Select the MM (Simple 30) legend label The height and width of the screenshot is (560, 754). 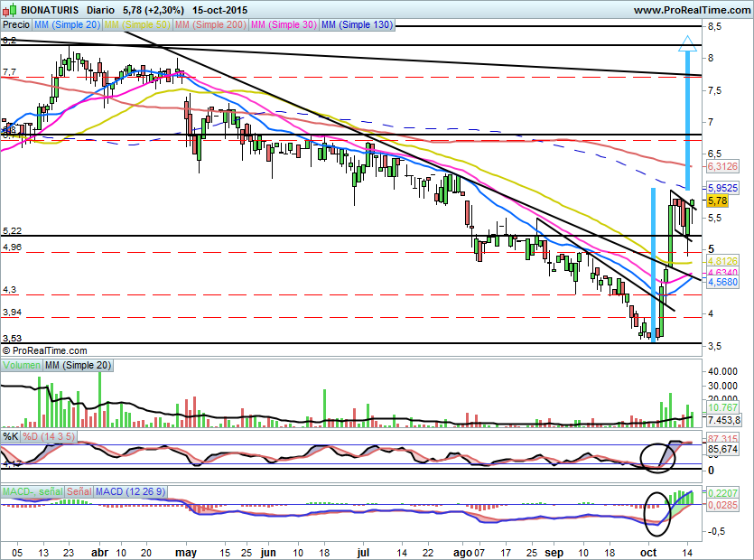(284, 24)
